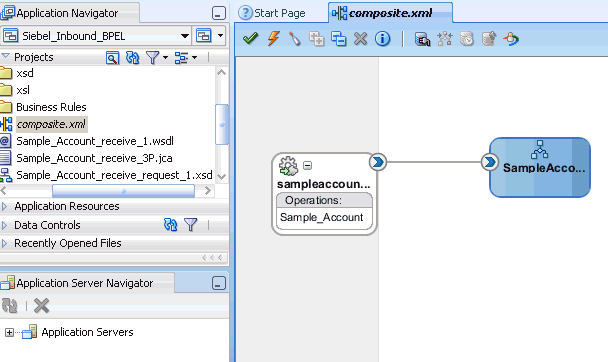Open the Projects filter dropdown arrow
The height and width of the screenshot is (362, 608).
point(165,58)
